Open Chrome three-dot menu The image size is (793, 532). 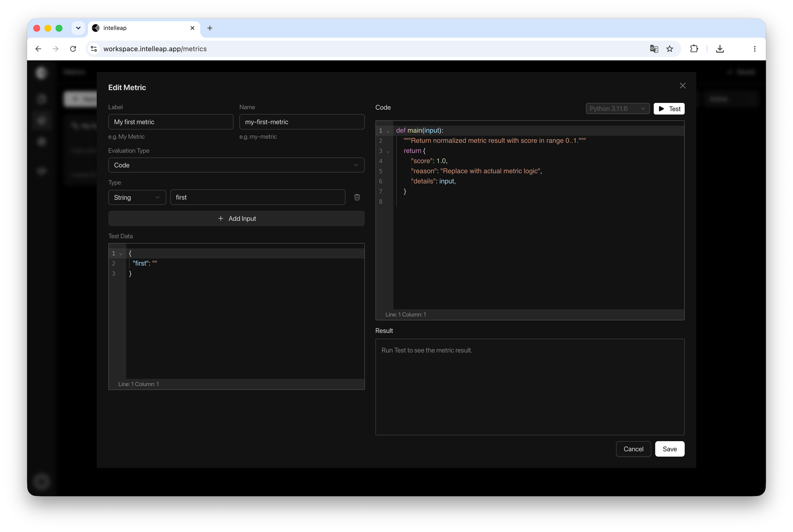click(754, 49)
